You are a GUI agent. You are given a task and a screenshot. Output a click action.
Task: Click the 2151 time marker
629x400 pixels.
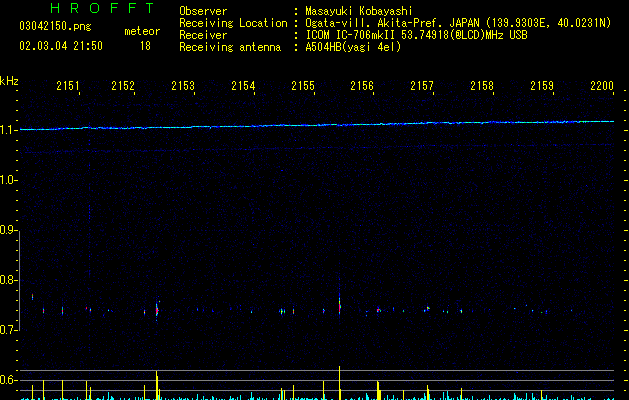tap(68, 85)
